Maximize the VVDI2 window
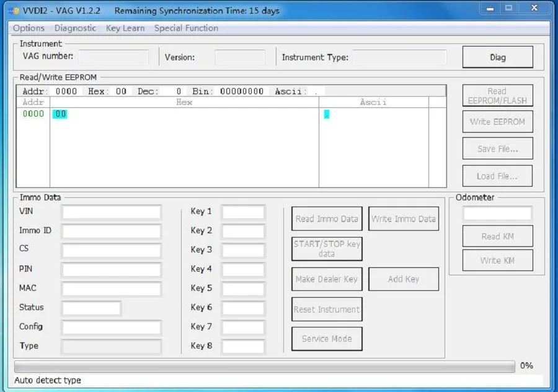The height and width of the screenshot is (392, 558). coord(508,8)
